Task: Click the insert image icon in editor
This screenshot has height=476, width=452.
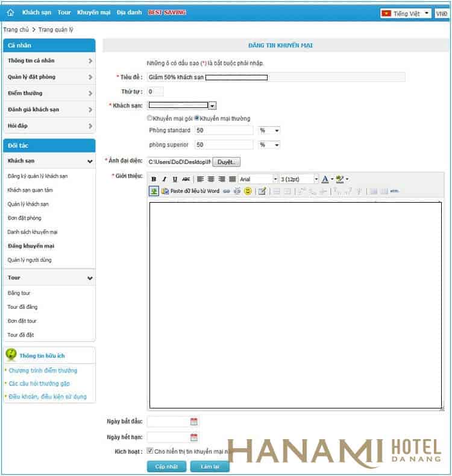Action: point(154,191)
